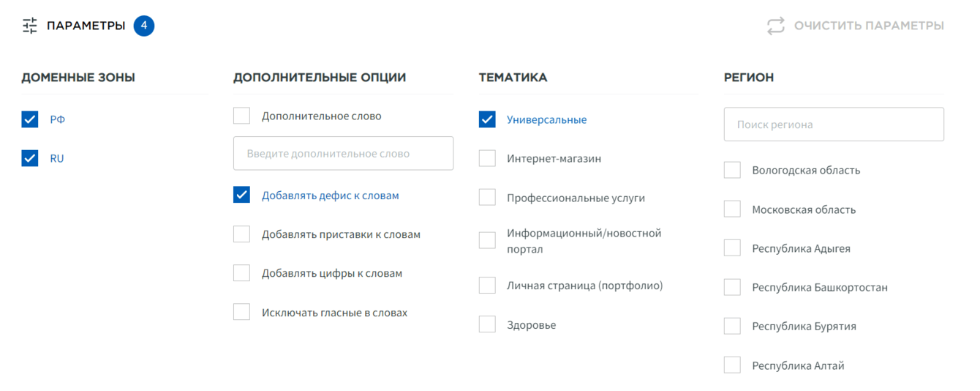Select the Интернет-магазин theme checkbox
980x391 pixels.
coord(488,158)
